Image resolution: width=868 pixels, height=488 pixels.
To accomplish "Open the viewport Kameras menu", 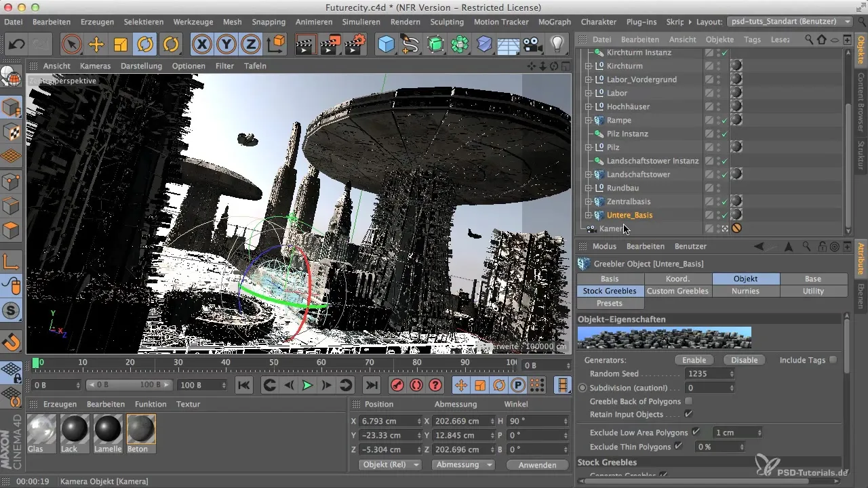I will point(95,66).
